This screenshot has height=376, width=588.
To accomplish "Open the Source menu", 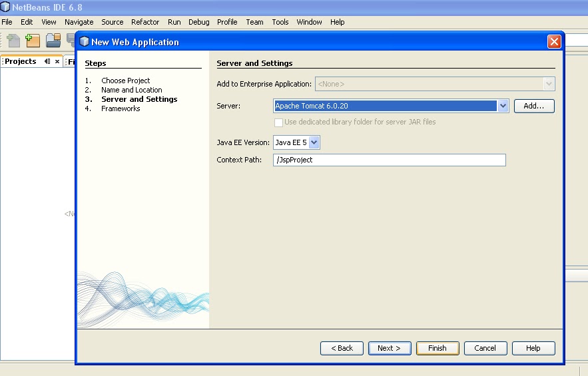I will (113, 22).
